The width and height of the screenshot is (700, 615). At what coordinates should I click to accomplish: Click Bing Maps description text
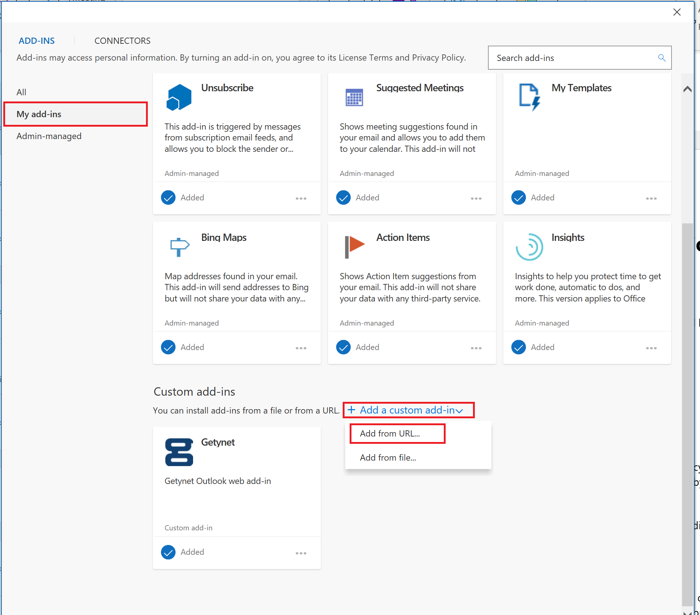(236, 287)
